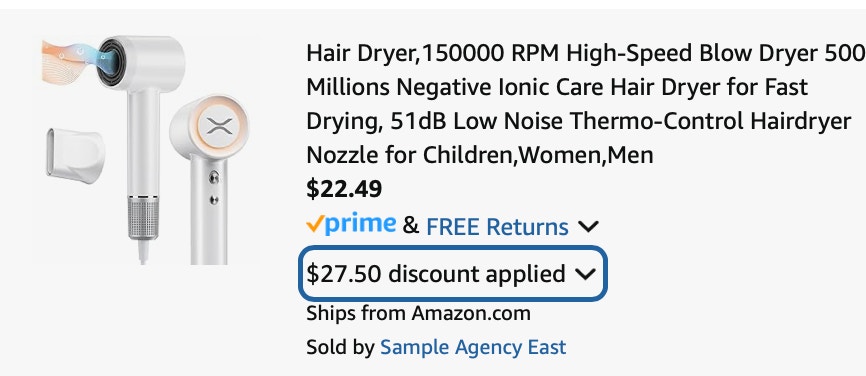Open the "Hair Dryer,150000 RPM" product title
This screenshot has width=866, height=376.
pos(585,104)
